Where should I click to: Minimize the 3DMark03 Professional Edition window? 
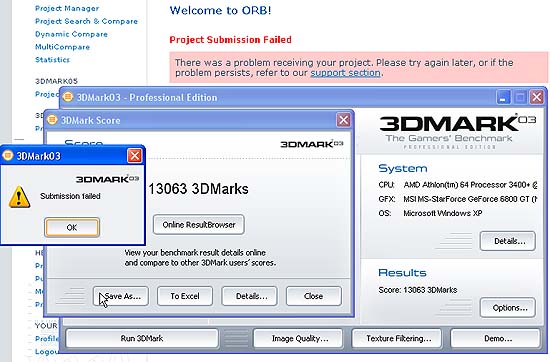click(503, 97)
